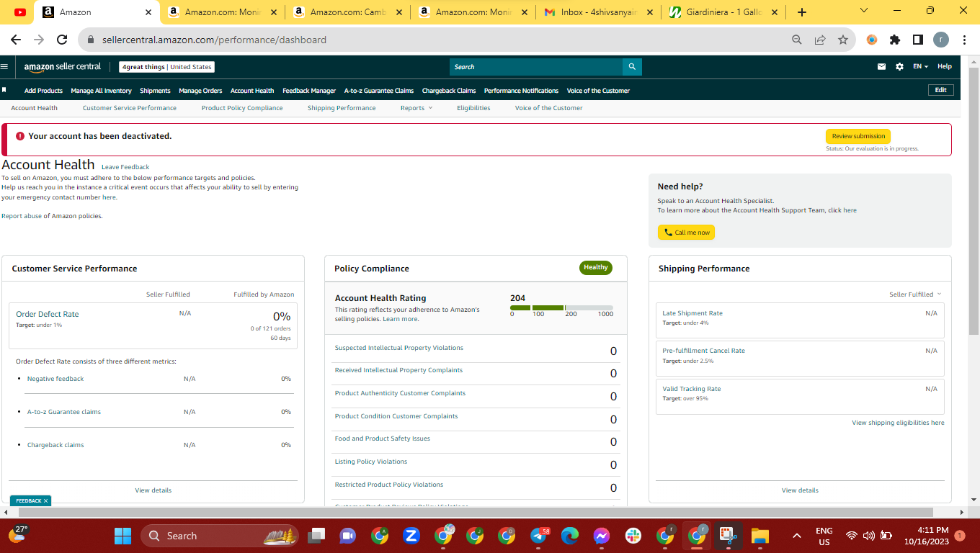Open Seller Central messages envelope icon
980x553 pixels.
[x=881, y=66]
